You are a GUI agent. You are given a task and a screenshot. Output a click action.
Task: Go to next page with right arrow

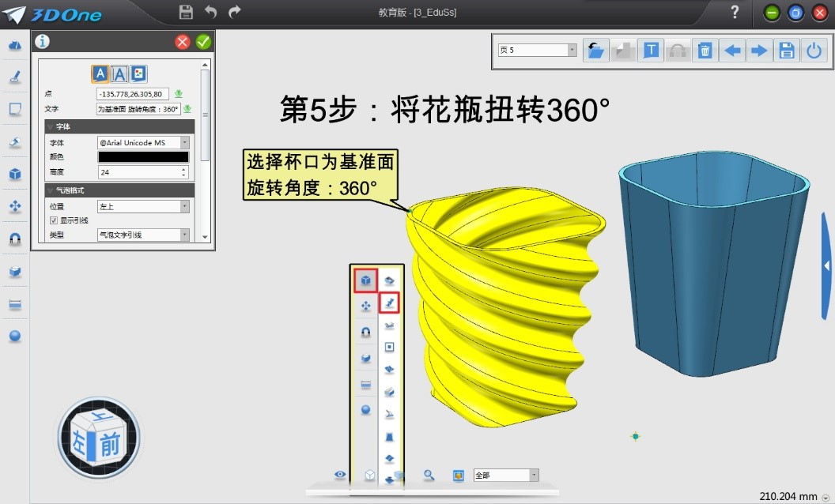coord(759,51)
